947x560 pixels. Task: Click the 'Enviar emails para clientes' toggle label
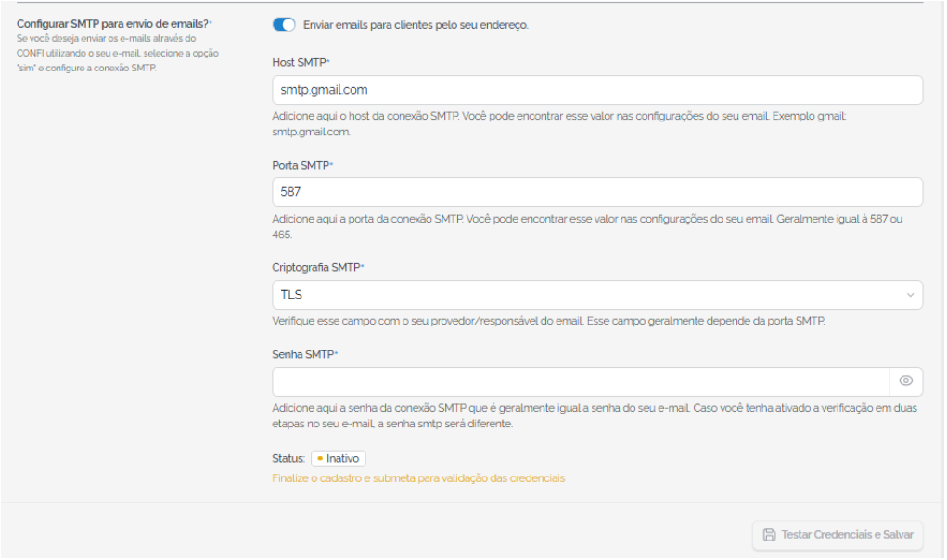[416, 25]
